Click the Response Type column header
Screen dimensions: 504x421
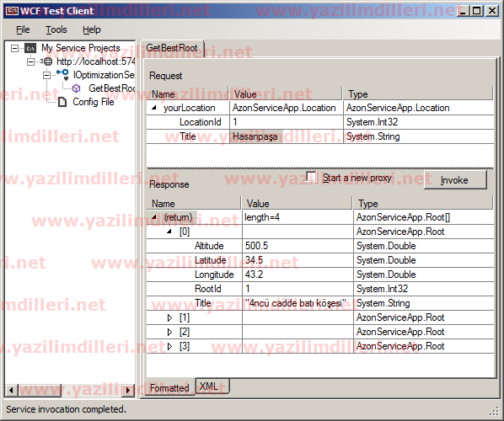tap(423, 204)
